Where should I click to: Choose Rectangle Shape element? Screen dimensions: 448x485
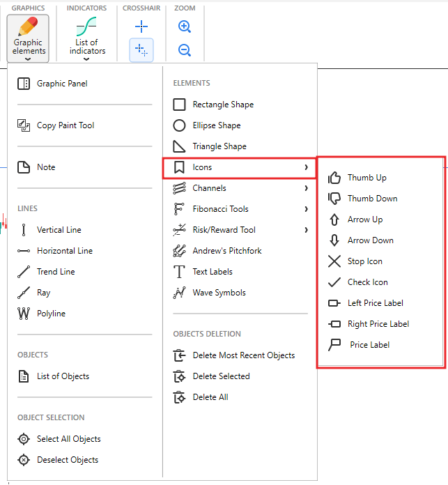(x=222, y=105)
